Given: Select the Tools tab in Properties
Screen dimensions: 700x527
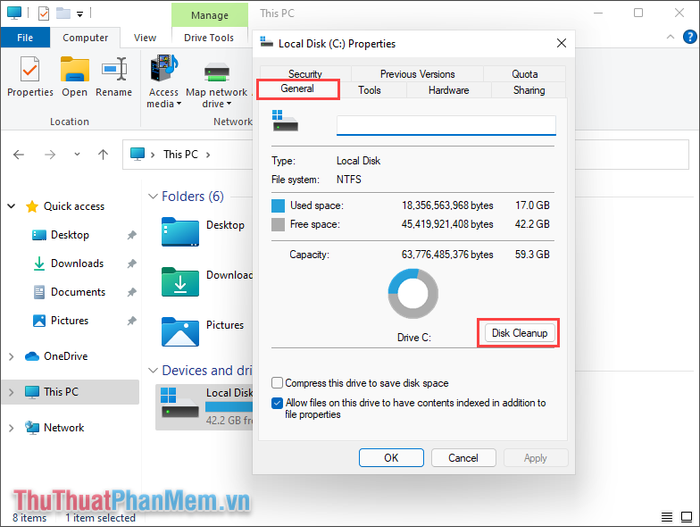Looking at the screenshot, I should coord(370,90).
